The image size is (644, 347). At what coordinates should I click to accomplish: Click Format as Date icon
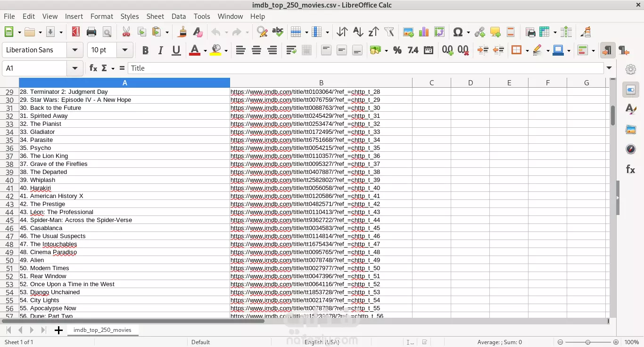coord(429,50)
